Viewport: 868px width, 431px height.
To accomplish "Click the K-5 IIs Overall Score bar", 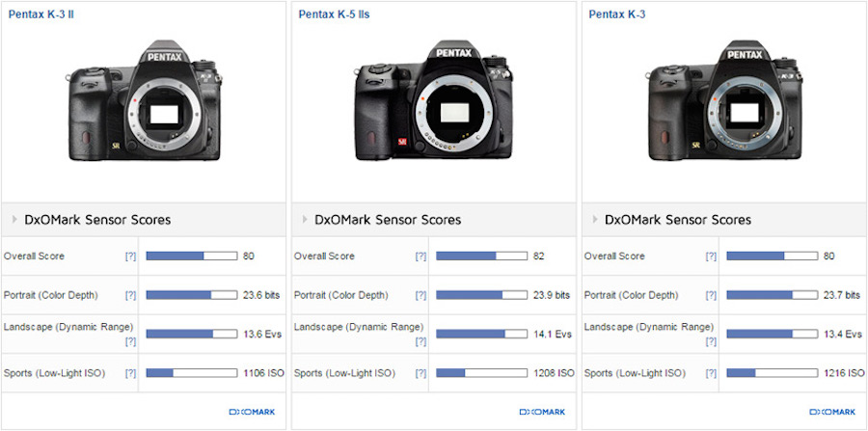I will (x=481, y=256).
